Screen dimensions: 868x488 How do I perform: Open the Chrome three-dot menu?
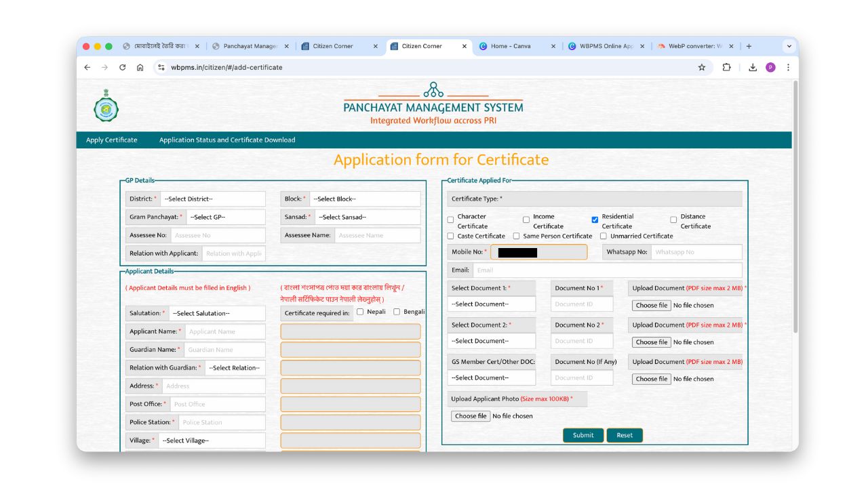(788, 67)
